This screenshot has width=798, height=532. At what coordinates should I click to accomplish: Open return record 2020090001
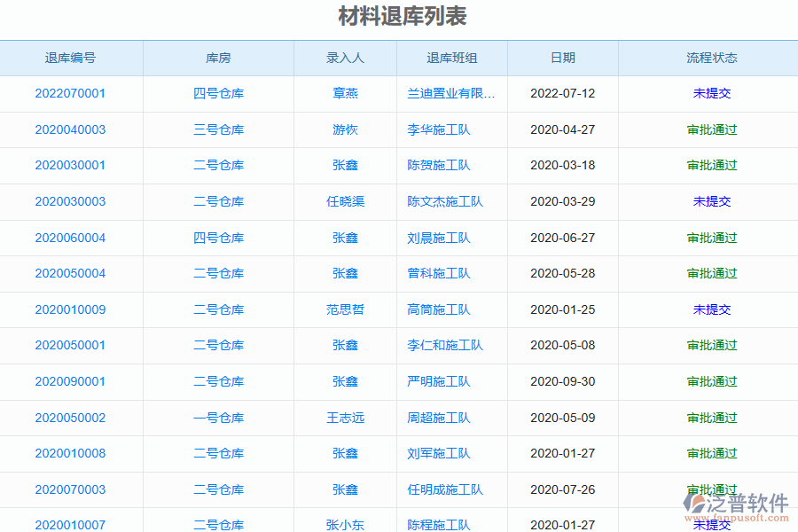(72, 381)
